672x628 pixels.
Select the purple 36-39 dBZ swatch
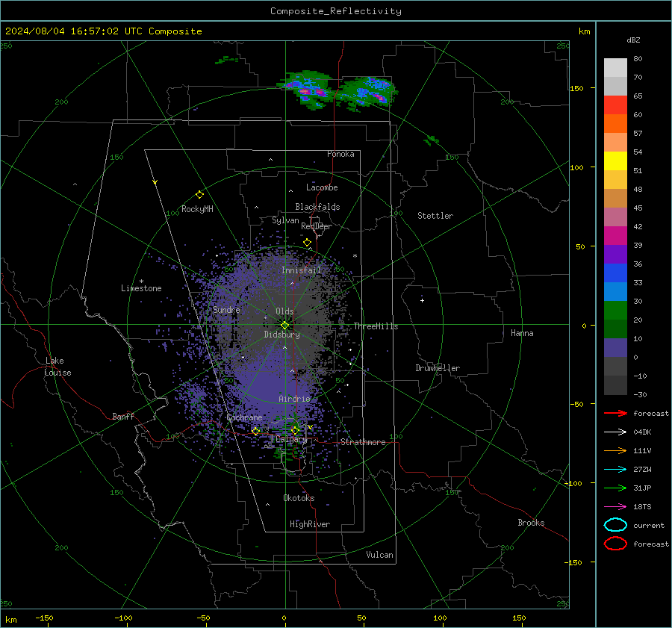coord(615,255)
